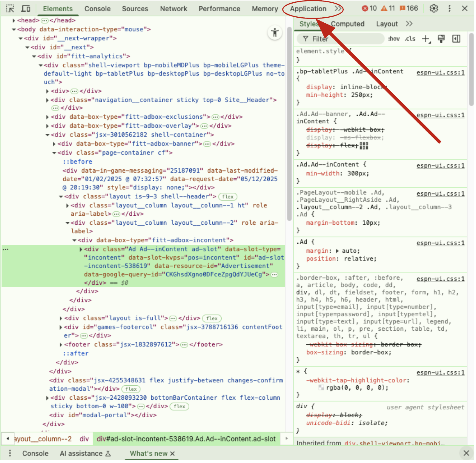The height and width of the screenshot is (463, 476).
Task: Open the selected ad-slot row three-dot menu
Action: [x=6, y=250]
